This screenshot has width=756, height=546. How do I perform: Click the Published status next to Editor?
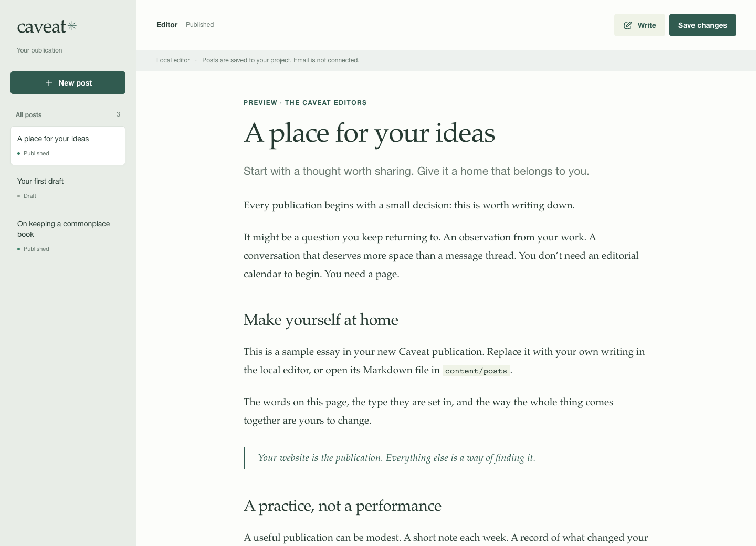(x=199, y=25)
